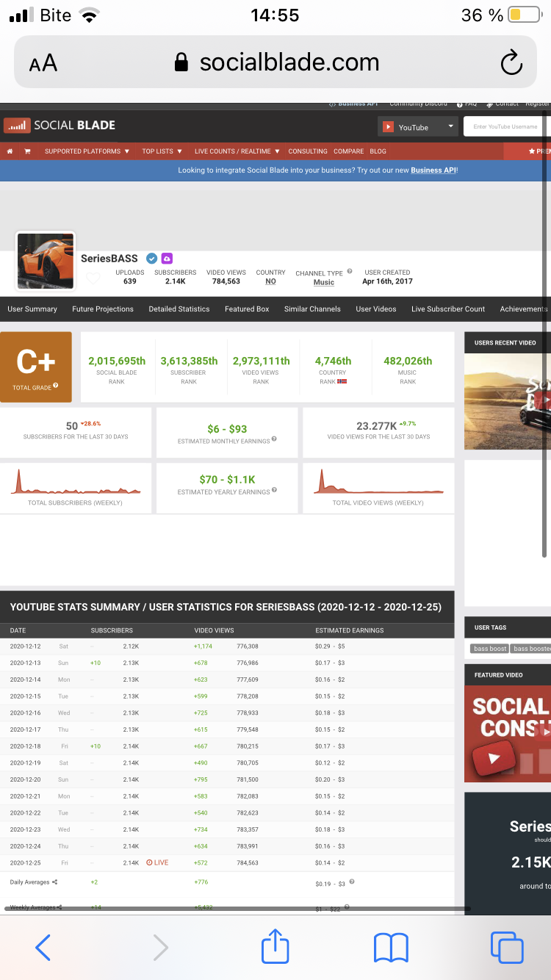Open the Compare menu item

tap(349, 151)
